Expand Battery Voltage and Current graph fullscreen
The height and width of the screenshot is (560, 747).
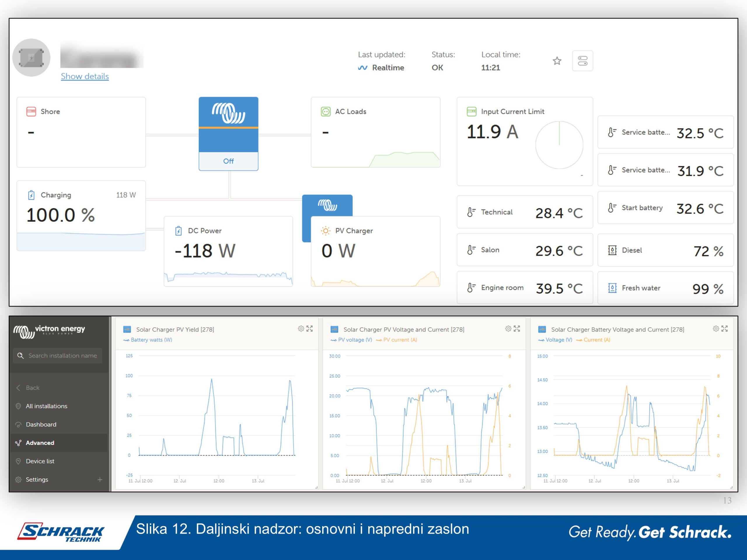725,328
